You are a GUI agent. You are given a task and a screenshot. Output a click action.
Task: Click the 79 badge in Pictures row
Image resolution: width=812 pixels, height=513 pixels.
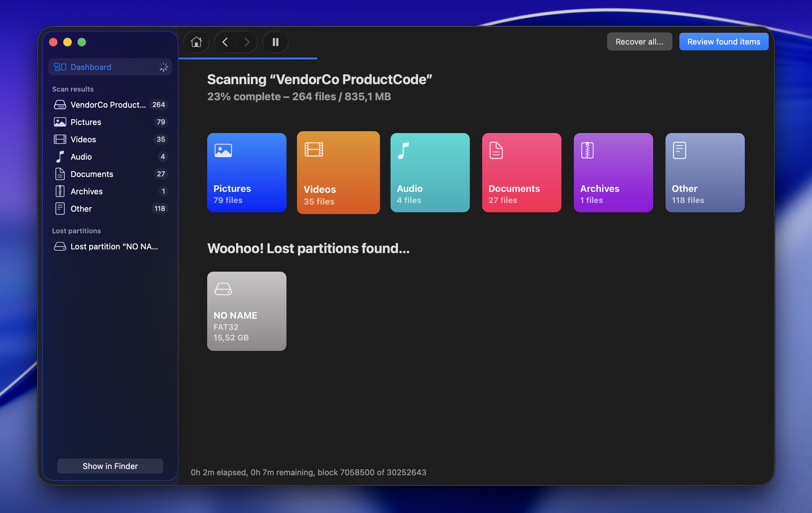161,122
